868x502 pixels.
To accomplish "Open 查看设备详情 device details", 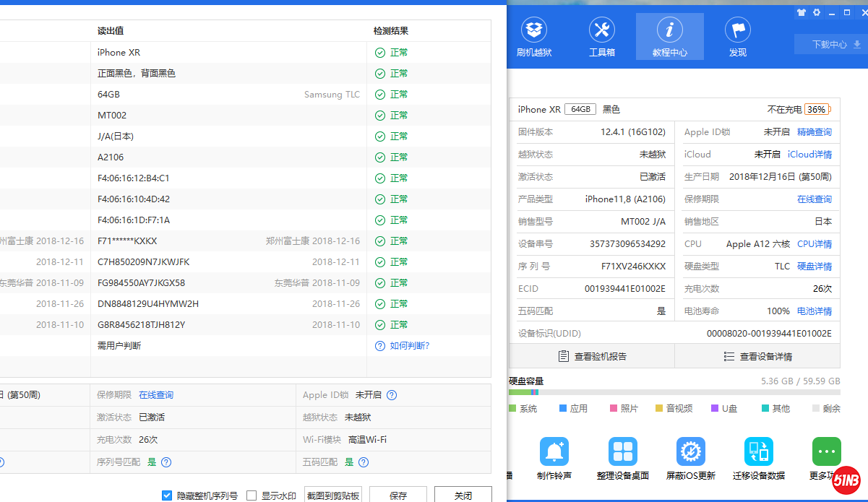I will 757,356.
